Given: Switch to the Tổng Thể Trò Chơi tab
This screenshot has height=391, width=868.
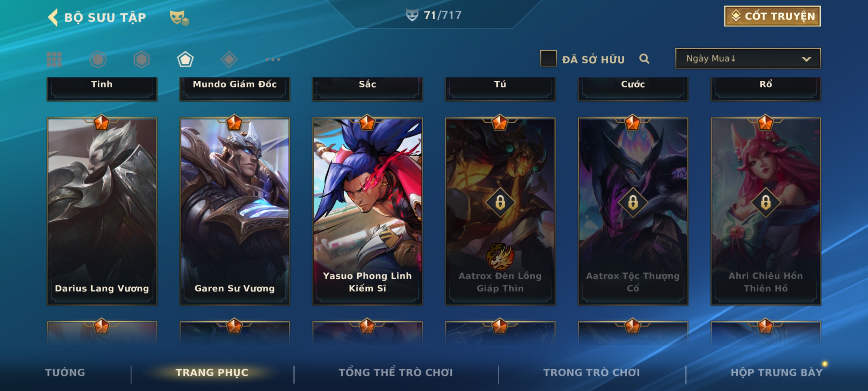Looking at the screenshot, I should (396, 373).
